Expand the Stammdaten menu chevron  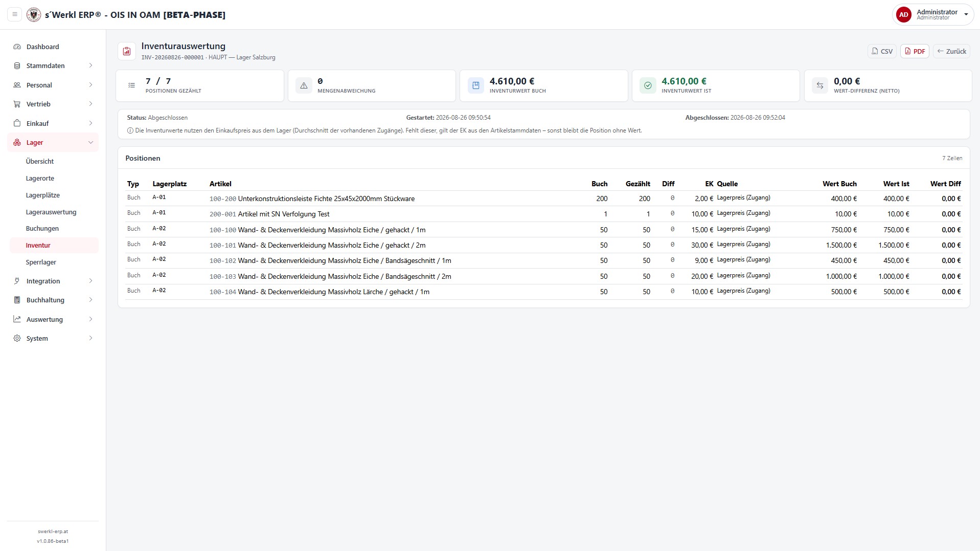click(x=90, y=65)
